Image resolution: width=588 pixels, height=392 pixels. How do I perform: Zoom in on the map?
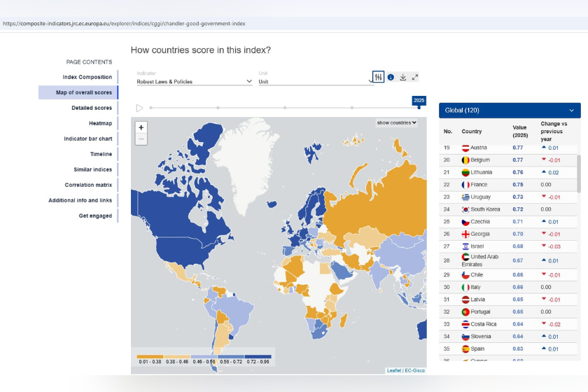click(141, 127)
